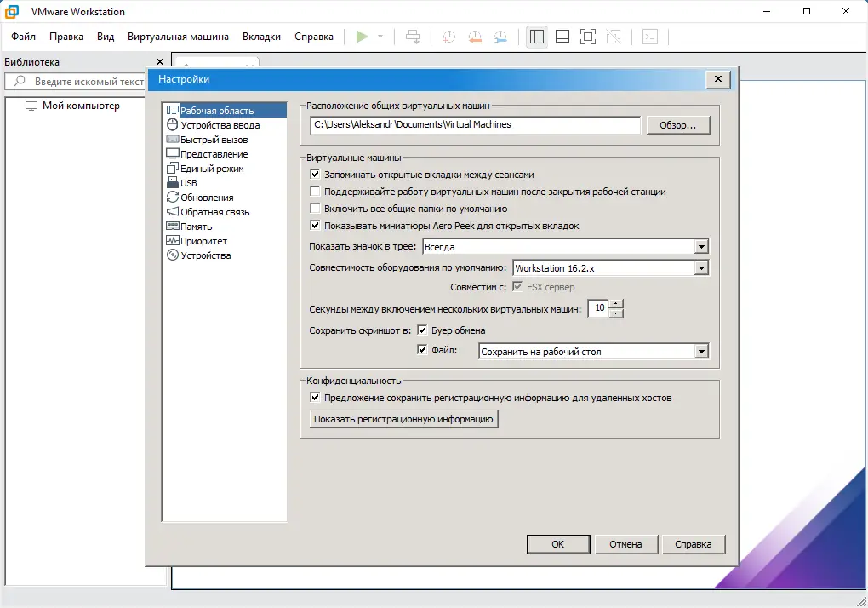The height and width of the screenshot is (608, 868).
Task: Click the Unity mode toolbar icon
Action: coord(614,37)
